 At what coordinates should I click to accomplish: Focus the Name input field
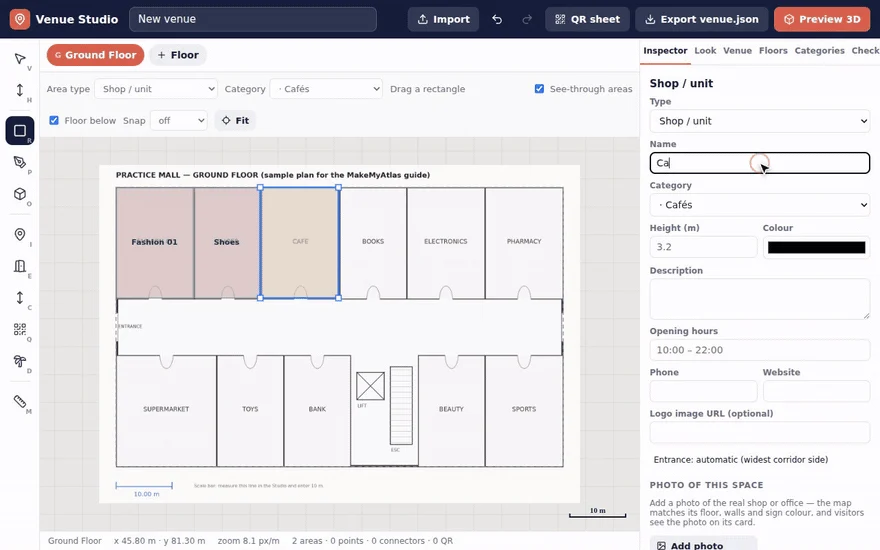point(759,163)
